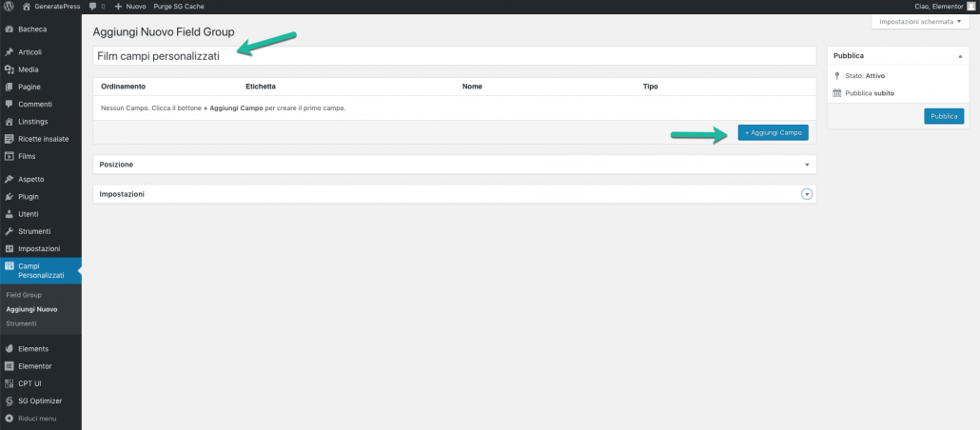Expand the Posizione panel
The width and height of the screenshot is (980, 430).
pyautogui.click(x=806, y=165)
